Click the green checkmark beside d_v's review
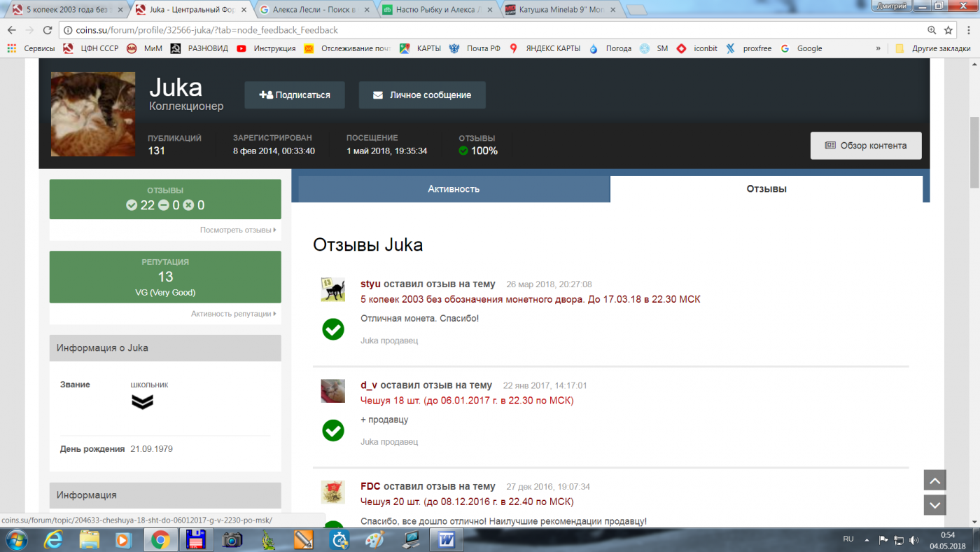 coord(333,430)
